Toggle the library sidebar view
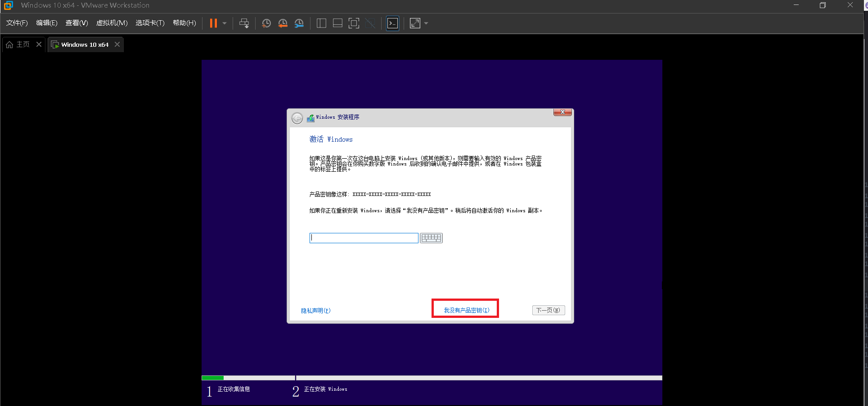Viewport: 868px width, 406px height. [x=321, y=23]
